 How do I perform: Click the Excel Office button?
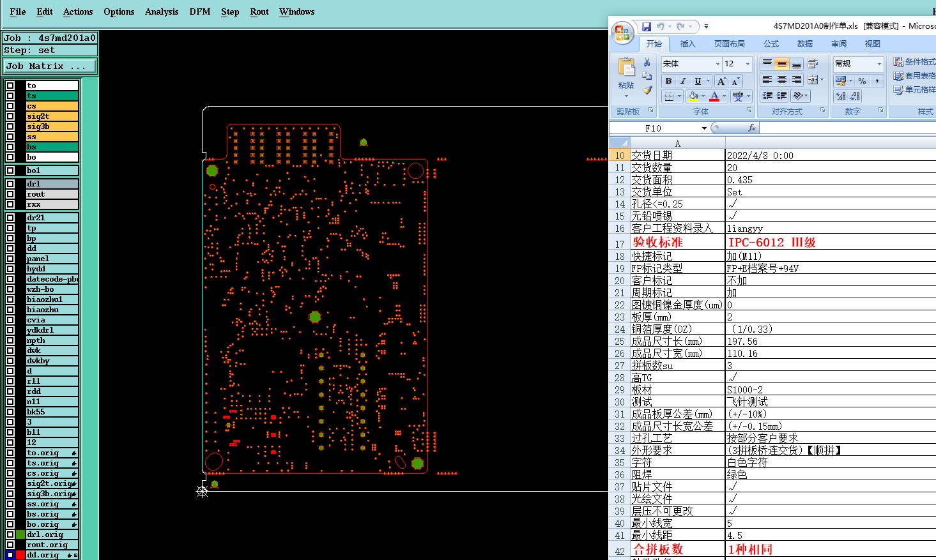(x=622, y=33)
